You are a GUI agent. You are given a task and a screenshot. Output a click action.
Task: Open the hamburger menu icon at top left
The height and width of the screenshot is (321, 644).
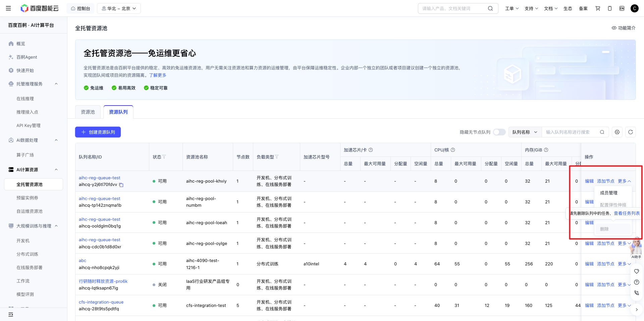(8, 8)
